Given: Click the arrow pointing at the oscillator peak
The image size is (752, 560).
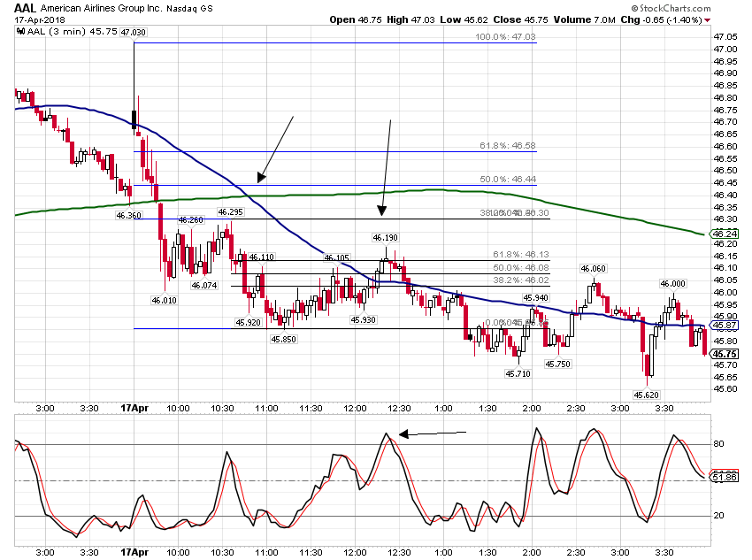Looking at the screenshot, I should [x=433, y=433].
